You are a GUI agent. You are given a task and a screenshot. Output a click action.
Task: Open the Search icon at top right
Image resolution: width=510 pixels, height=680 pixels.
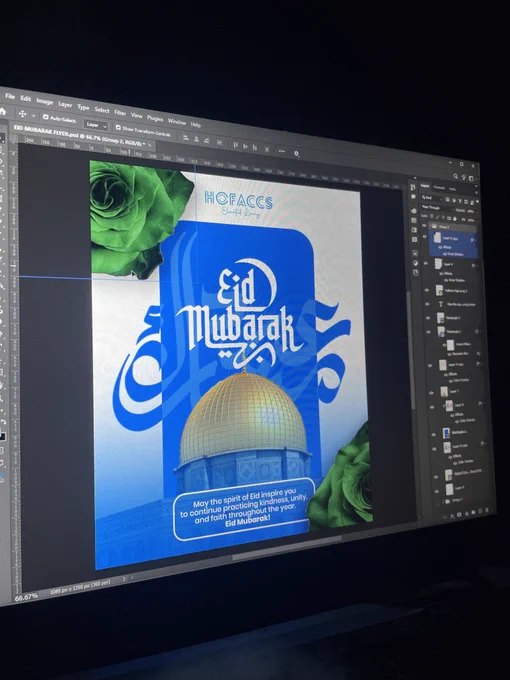(455, 177)
